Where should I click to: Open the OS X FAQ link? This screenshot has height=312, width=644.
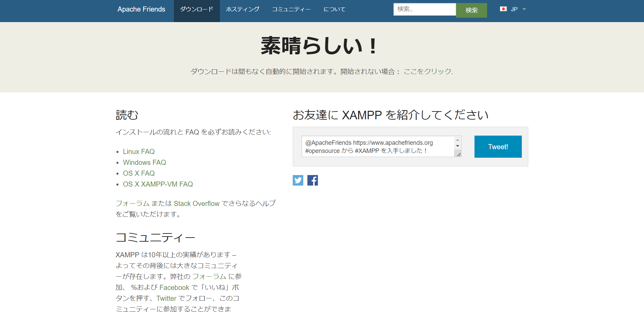pos(139,173)
